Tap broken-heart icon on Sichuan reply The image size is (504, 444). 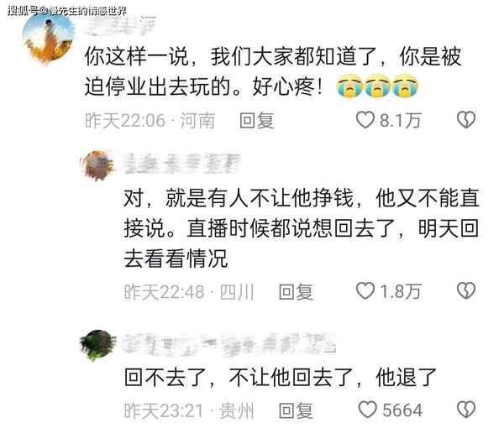tap(465, 291)
